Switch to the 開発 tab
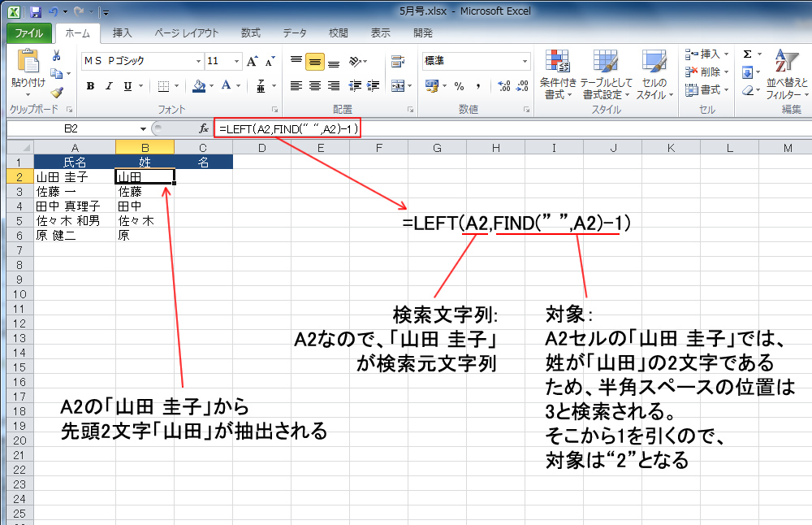 tap(423, 33)
